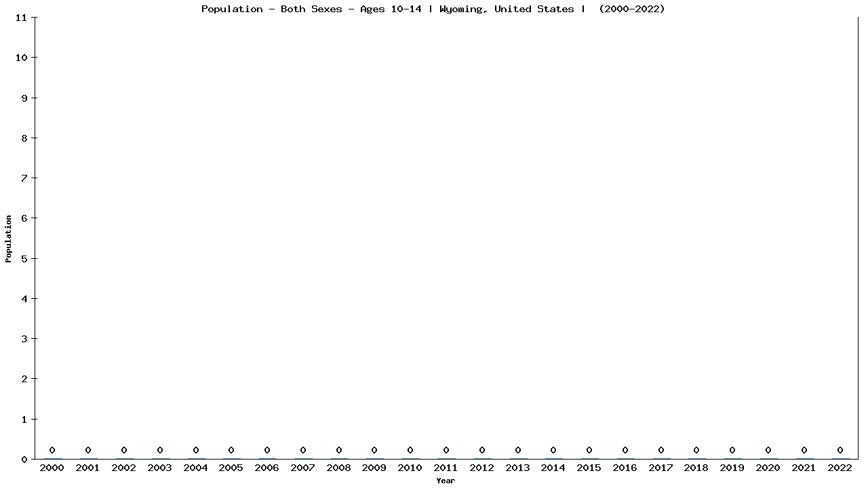Click the data value 0 above 2008
Screen dimensions: 868x488
339,450
